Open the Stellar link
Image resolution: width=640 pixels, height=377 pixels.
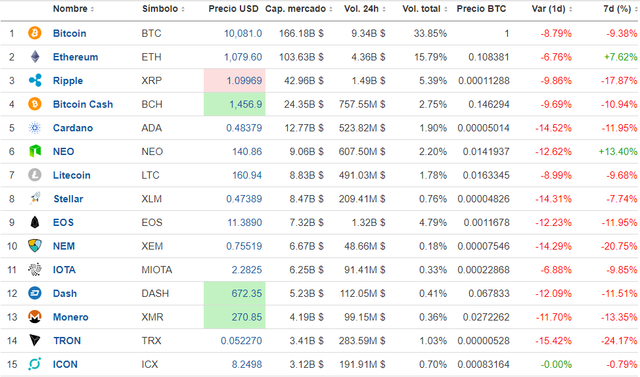(x=68, y=199)
